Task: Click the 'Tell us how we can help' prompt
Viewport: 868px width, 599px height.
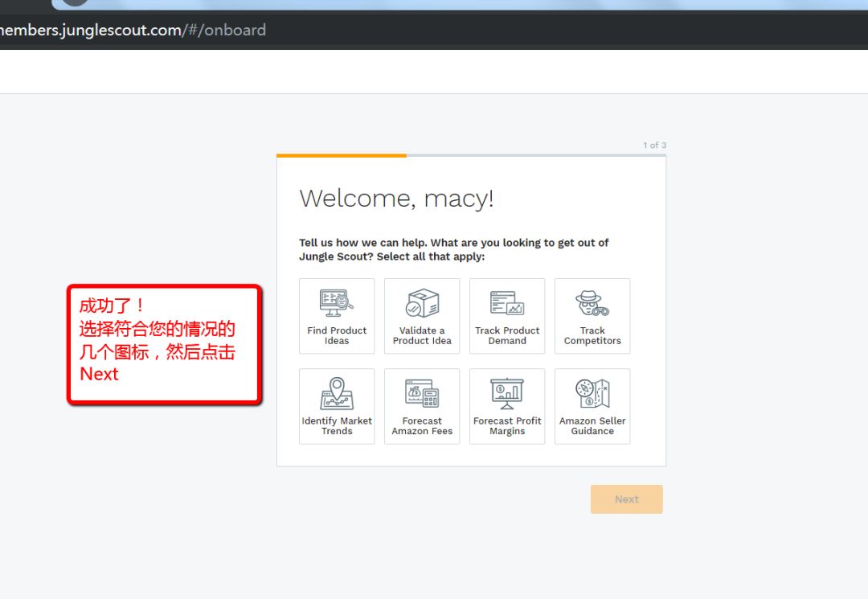Action: click(x=454, y=250)
